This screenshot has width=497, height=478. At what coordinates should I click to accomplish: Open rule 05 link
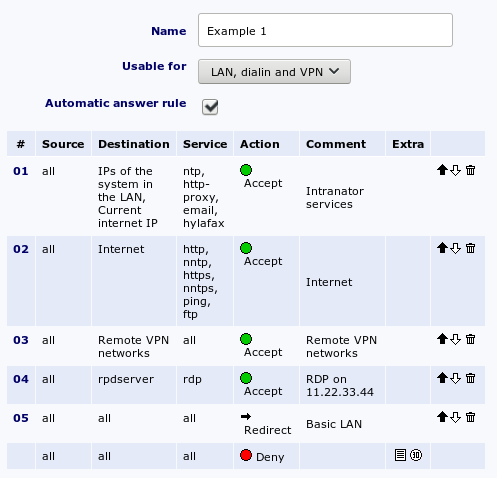[21, 418]
